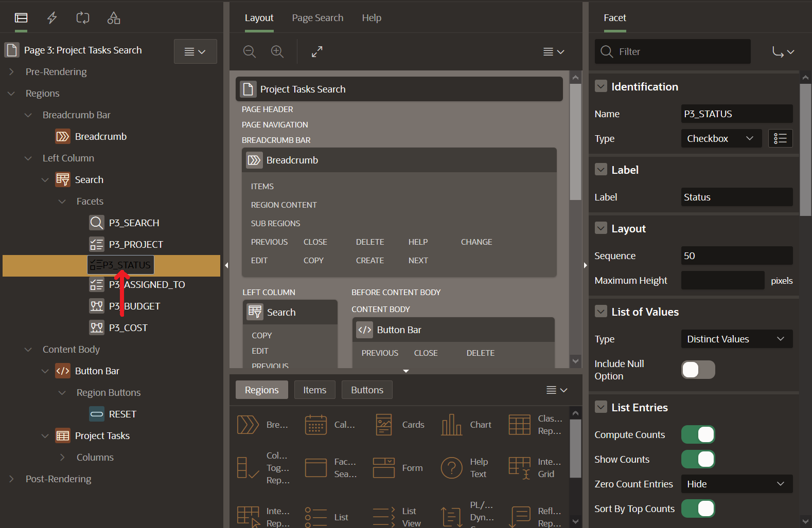Toggle the Include Null Option switch
The image size is (812, 528).
[x=698, y=370]
